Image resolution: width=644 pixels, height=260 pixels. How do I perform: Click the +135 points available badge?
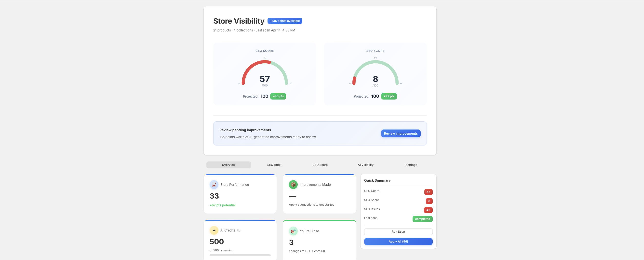click(x=284, y=21)
